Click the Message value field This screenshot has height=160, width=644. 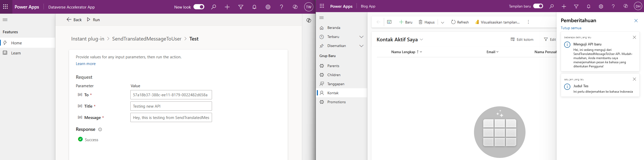click(171, 117)
